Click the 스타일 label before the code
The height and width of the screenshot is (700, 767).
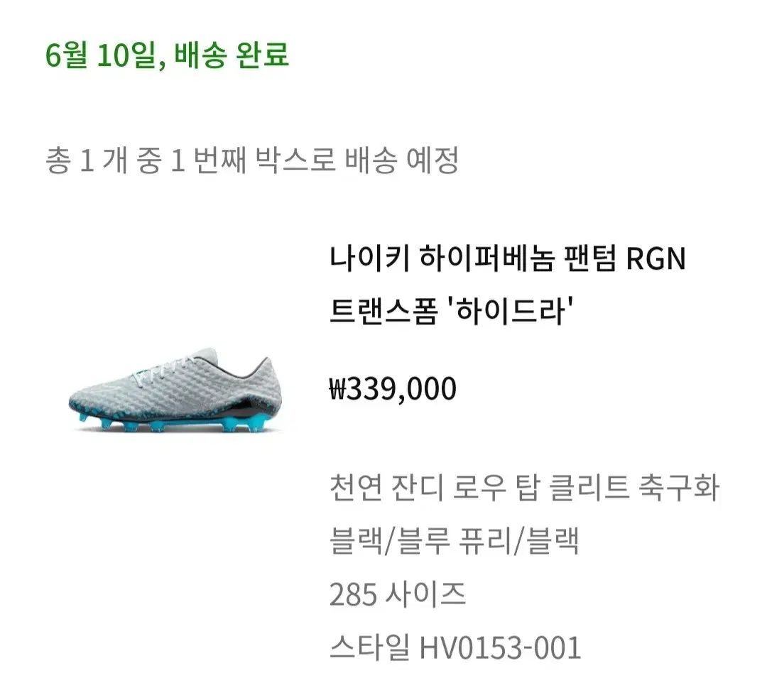[x=369, y=648]
